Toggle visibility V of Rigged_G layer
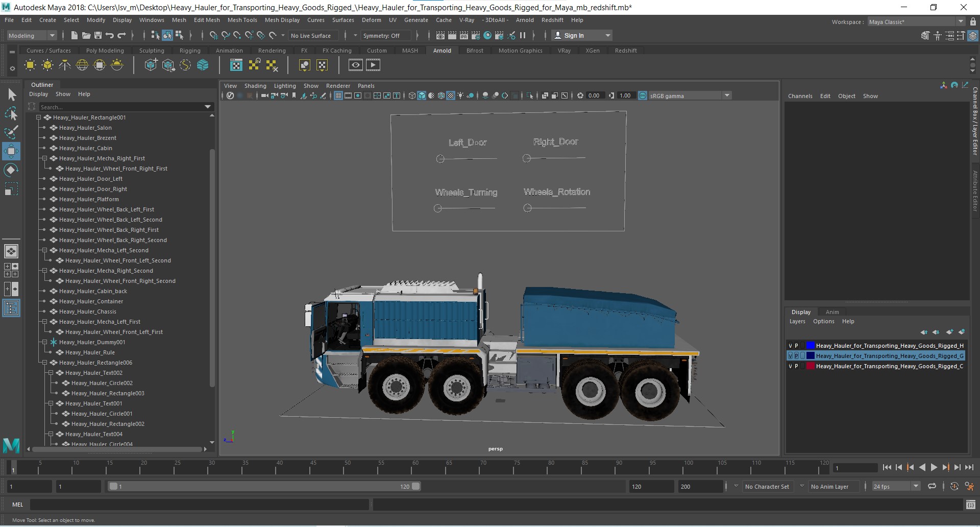 (790, 356)
